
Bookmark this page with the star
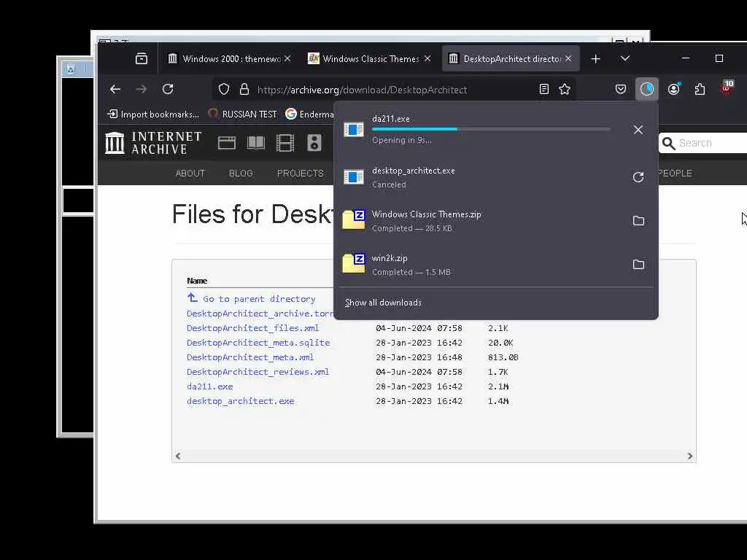565,89
